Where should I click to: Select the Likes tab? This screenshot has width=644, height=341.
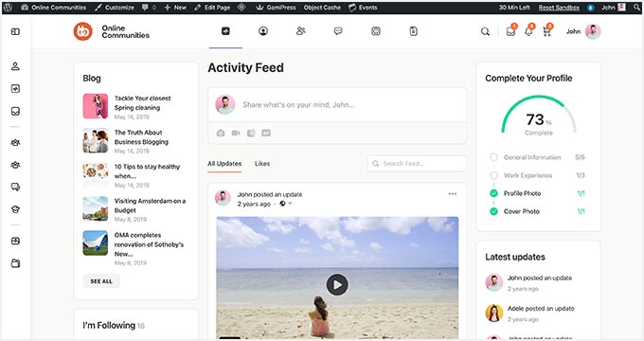point(262,164)
